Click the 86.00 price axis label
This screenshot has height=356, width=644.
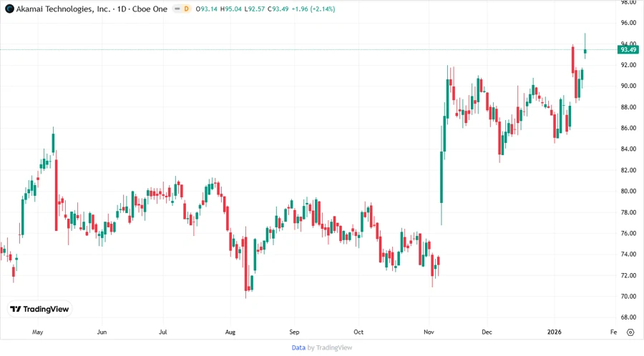click(628, 128)
